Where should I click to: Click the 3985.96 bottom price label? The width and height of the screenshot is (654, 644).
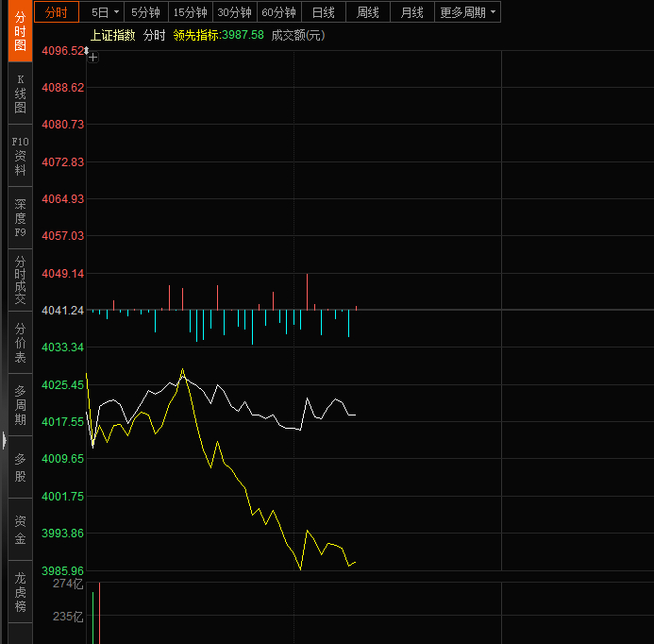(x=63, y=570)
